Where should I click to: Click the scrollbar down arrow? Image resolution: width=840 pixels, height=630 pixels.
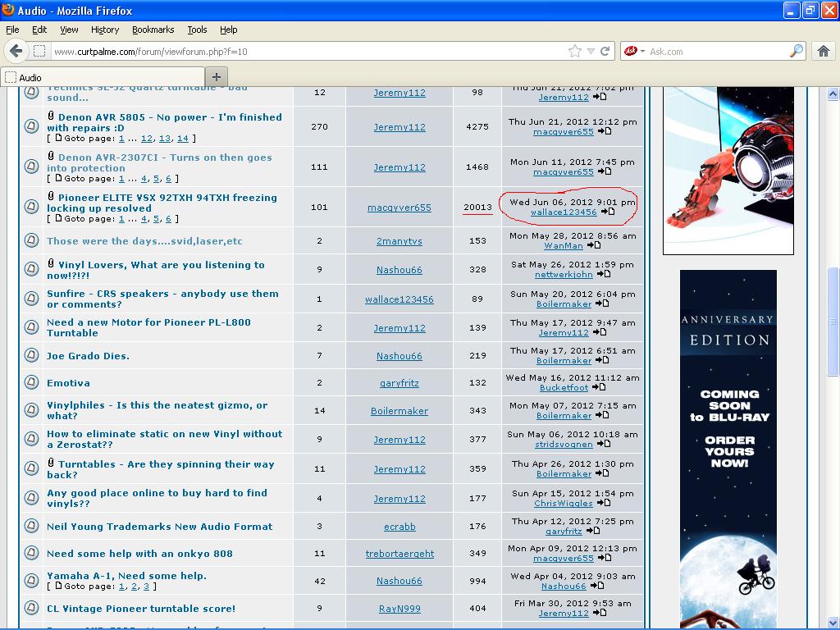pos(833,623)
